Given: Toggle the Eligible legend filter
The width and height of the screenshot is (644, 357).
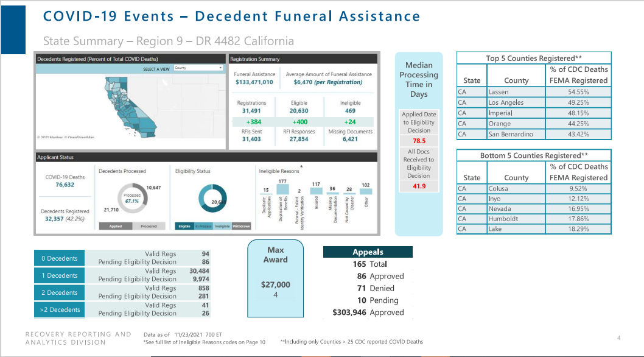Looking at the screenshot, I should pos(184,226).
